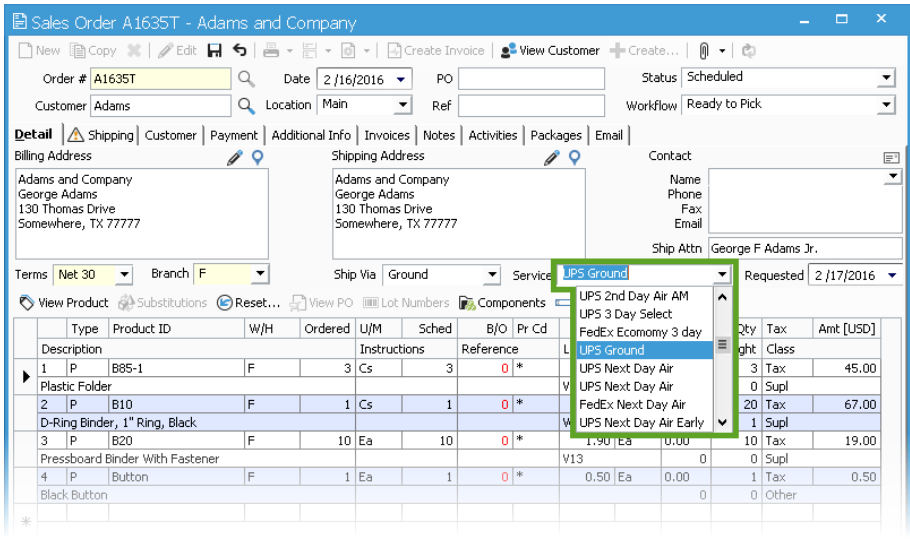Click shipping address map pin icon

coord(575,157)
